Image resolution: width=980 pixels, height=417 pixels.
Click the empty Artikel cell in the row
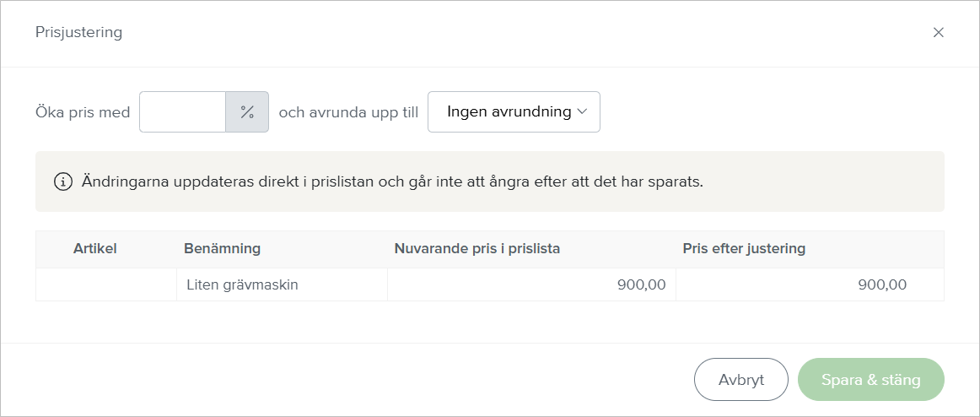pos(106,285)
